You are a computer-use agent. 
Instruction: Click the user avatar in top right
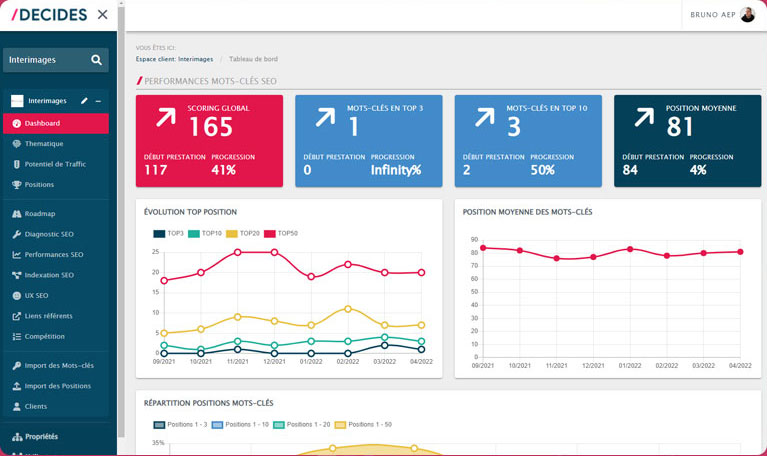(747, 14)
